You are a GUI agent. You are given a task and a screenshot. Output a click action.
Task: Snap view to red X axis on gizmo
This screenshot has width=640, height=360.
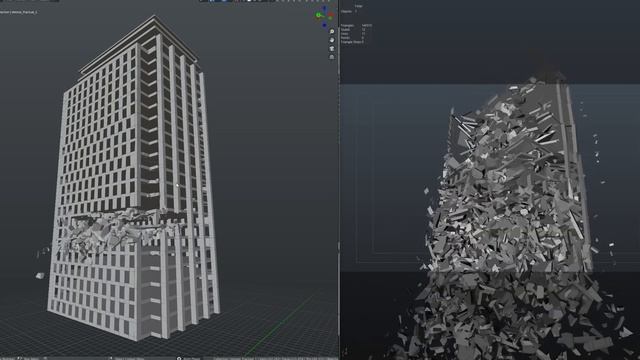tap(330, 14)
